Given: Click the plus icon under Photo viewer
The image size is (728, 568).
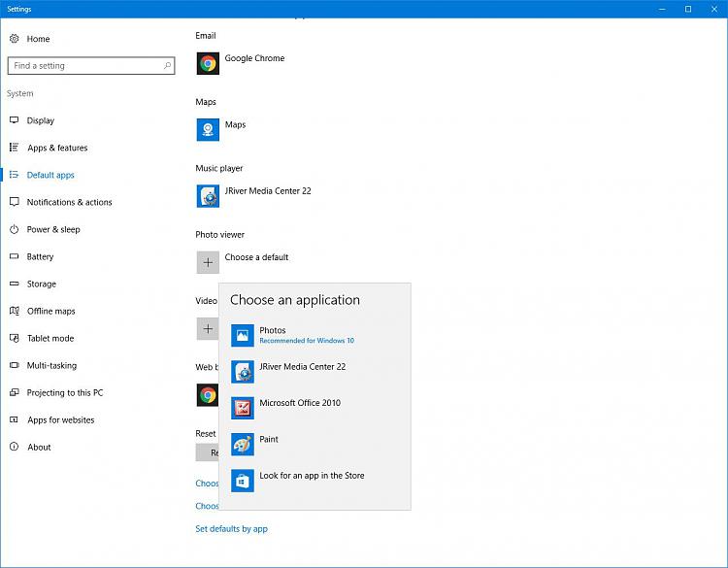Looking at the screenshot, I should point(208,262).
